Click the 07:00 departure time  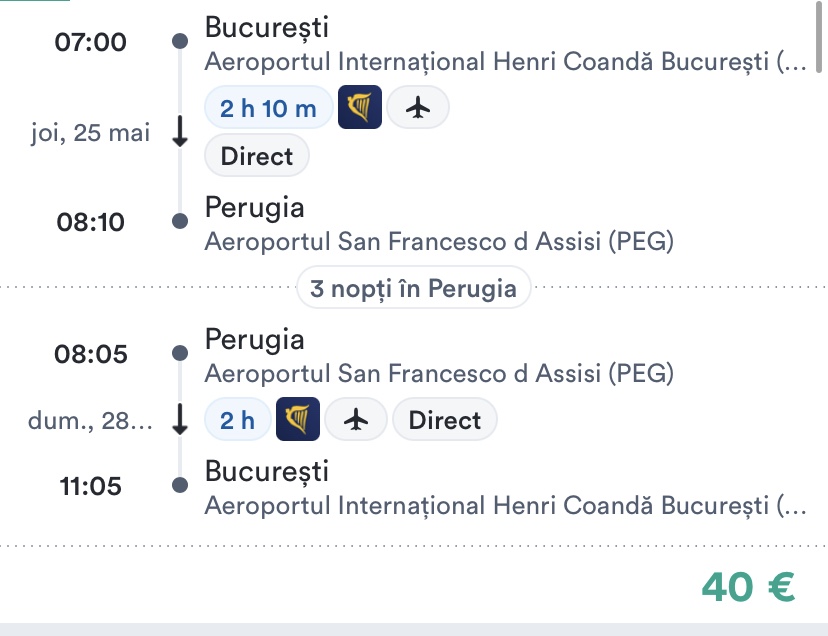tap(90, 42)
